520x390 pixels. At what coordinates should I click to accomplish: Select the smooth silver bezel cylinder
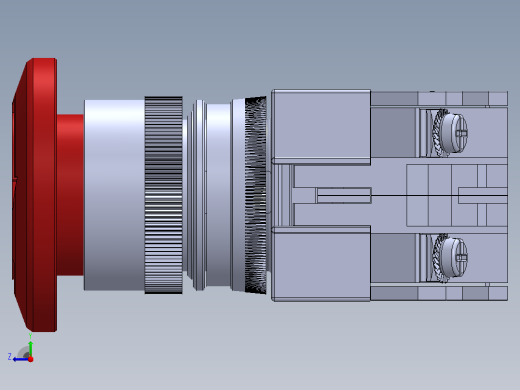coord(114,195)
